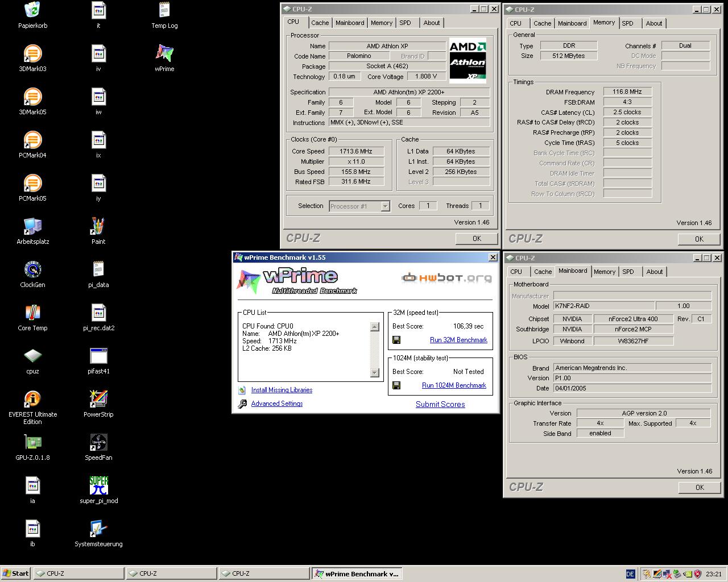Open Cache tab in bottom-right CPU-Z window
728x582 pixels.
coord(543,272)
